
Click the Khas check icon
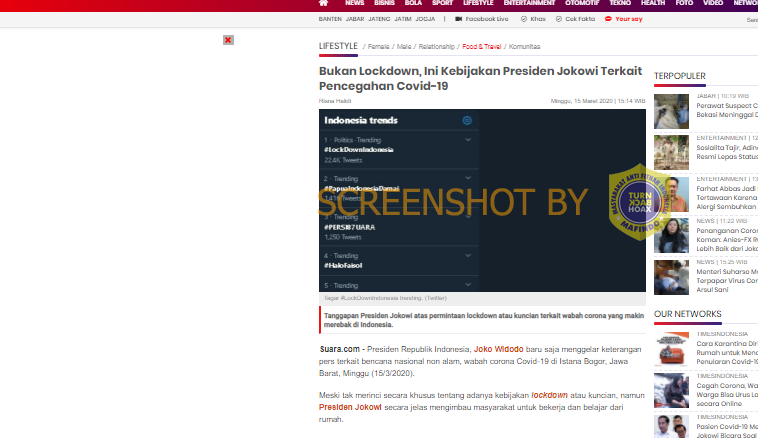pyautogui.click(x=524, y=19)
